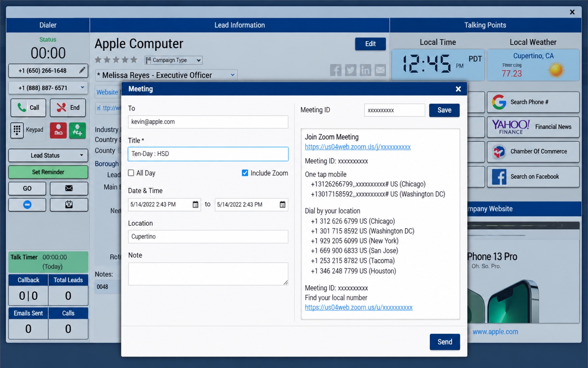Image resolution: width=588 pixels, height=368 pixels.
Task: Open Chamber Of Commerce lookup
Action: click(x=533, y=152)
